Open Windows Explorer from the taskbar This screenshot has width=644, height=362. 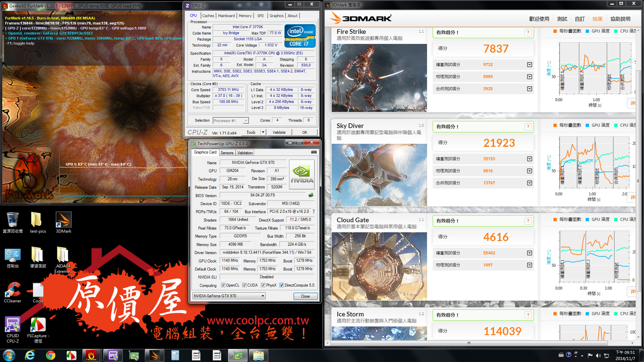click(x=259, y=355)
